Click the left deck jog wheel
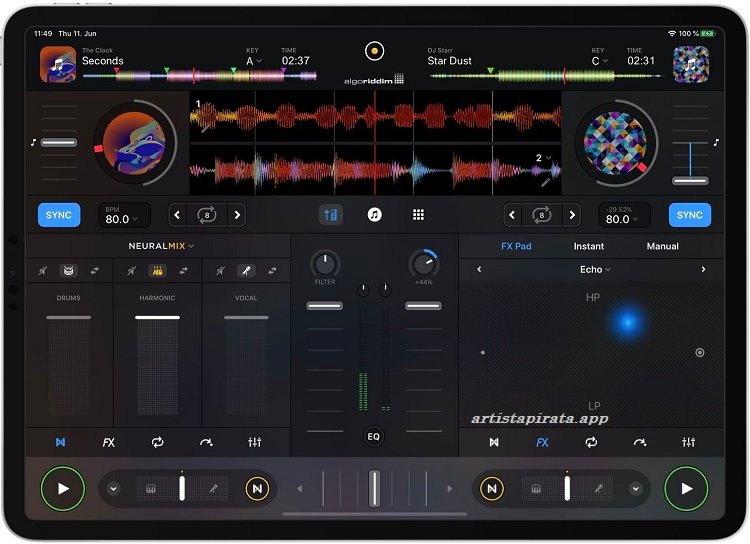Viewport: 750px width, 544px height. point(134,143)
